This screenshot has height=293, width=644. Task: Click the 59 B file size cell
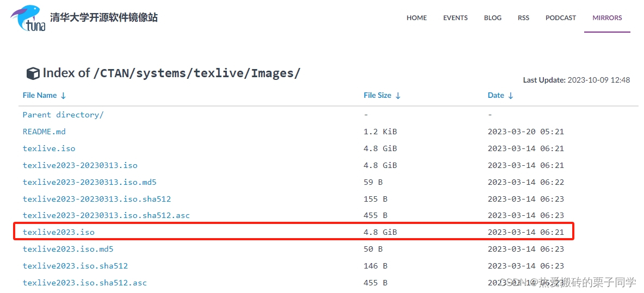click(x=373, y=182)
